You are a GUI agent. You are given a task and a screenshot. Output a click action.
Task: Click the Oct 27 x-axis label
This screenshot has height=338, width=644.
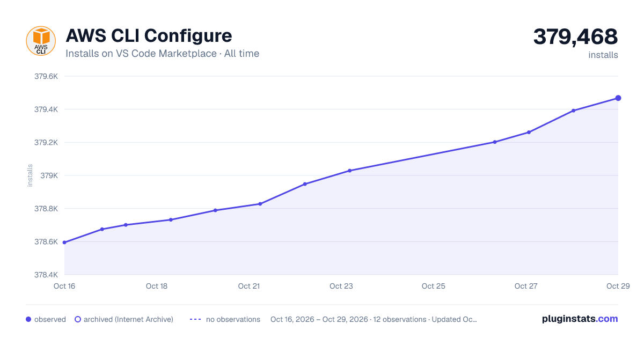526,286
